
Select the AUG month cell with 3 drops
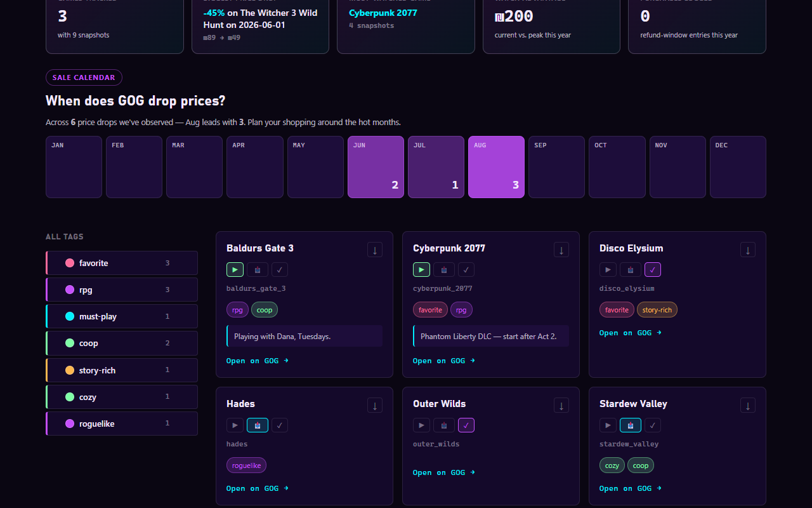497,167
